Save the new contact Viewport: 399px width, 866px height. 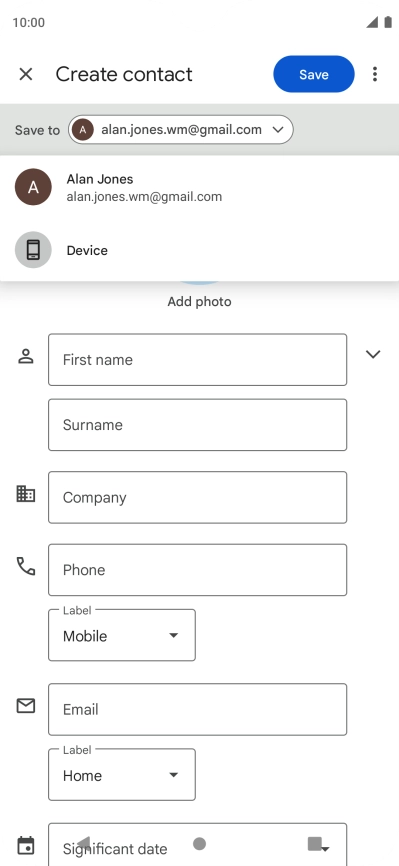tap(314, 74)
